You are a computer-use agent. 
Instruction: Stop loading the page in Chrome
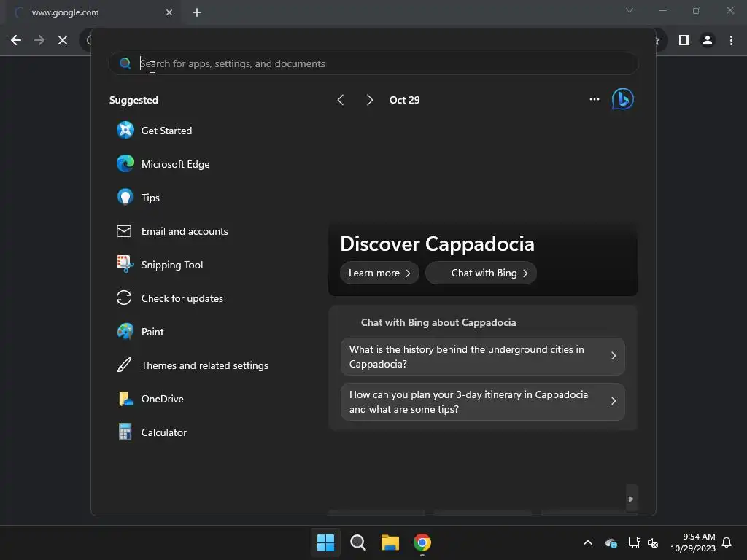63,41
